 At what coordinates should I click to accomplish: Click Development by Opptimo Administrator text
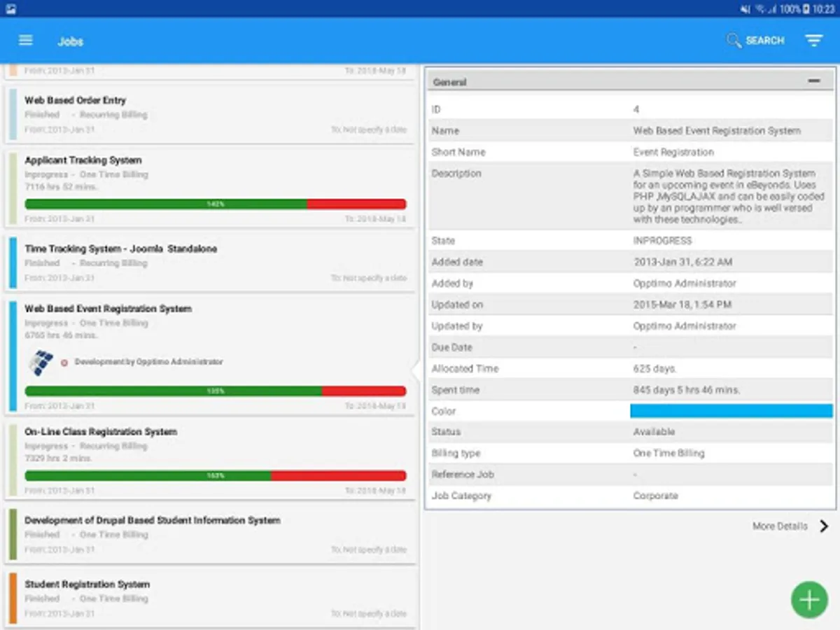(x=149, y=362)
